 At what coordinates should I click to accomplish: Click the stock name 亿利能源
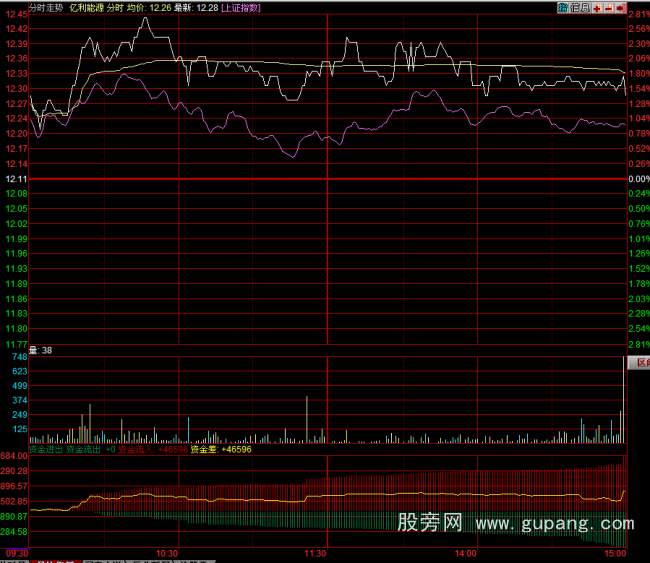tap(87, 7)
